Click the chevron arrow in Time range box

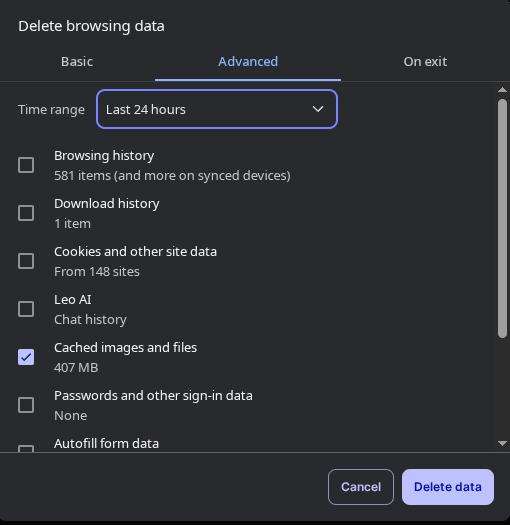coord(318,109)
